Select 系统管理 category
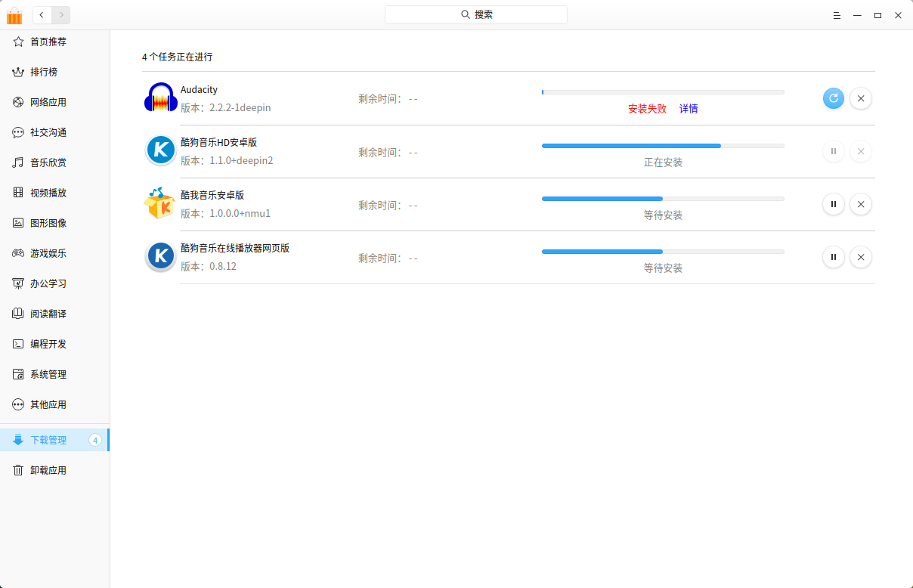Image resolution: width=913 pixels, height=588 pixels. pos(54,374)
